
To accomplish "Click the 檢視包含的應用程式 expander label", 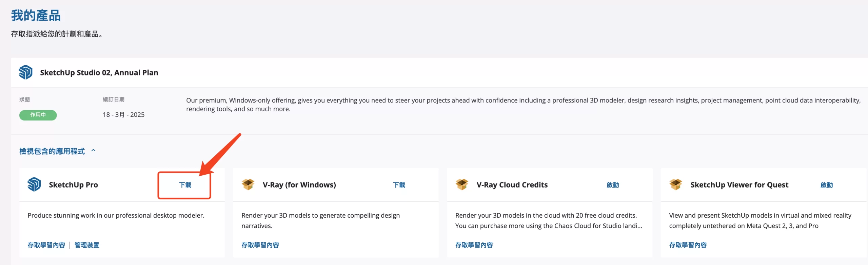I will coord(52,151).
